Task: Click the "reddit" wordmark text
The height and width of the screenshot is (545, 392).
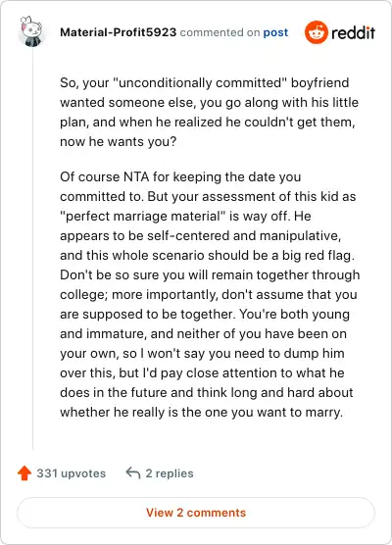Action: 353,32
